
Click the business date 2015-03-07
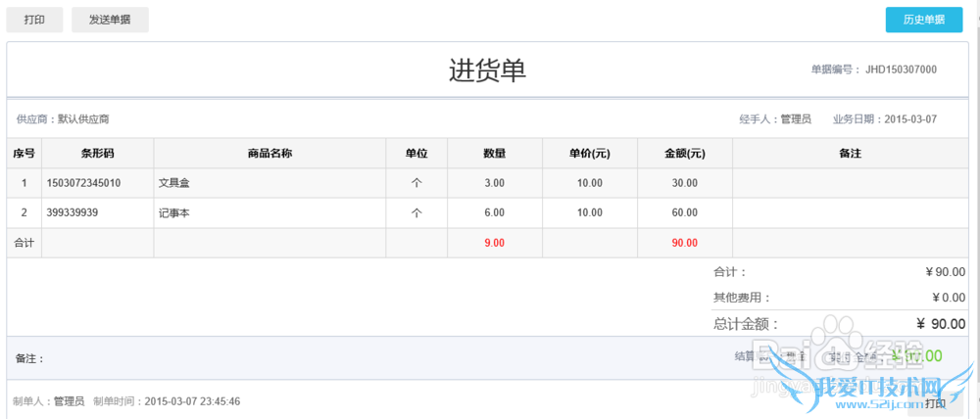tap(910, 119)
